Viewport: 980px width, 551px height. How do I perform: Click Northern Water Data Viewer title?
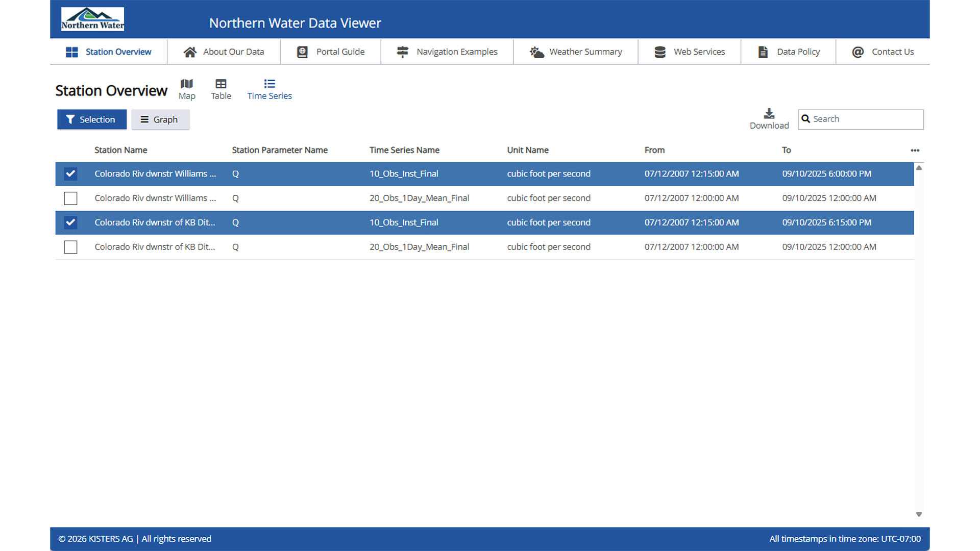(x=295, y=23)
